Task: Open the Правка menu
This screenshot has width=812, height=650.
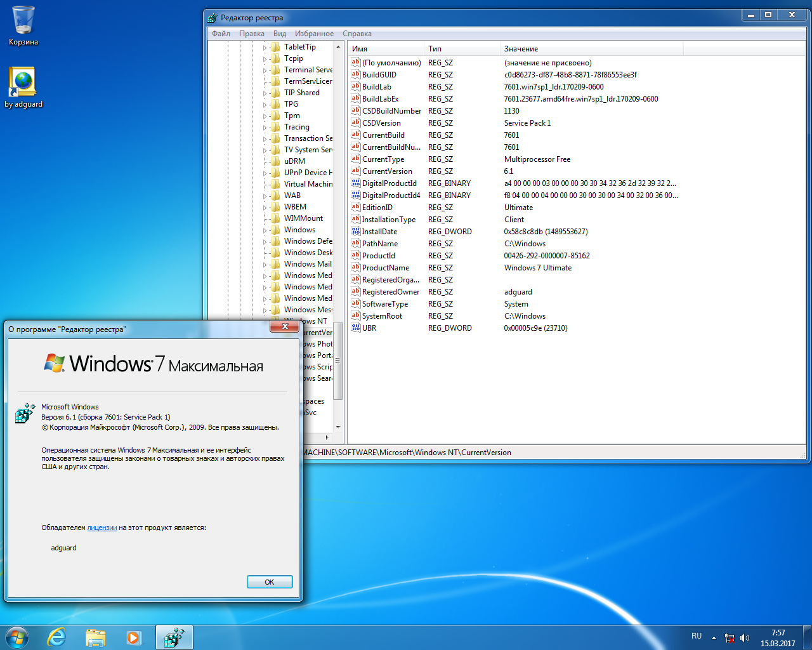Action: click(x=252, y=34)
